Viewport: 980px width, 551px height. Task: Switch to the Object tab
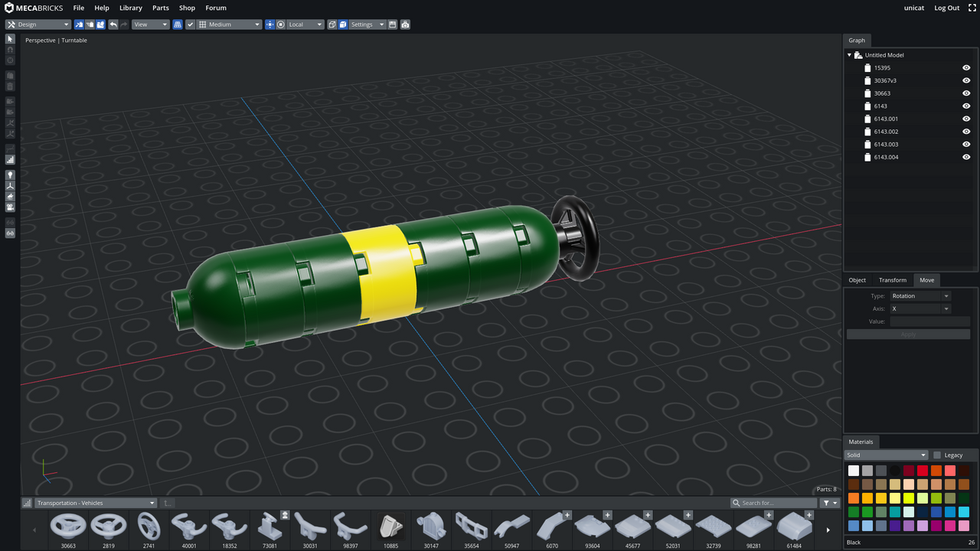(857, 280)
